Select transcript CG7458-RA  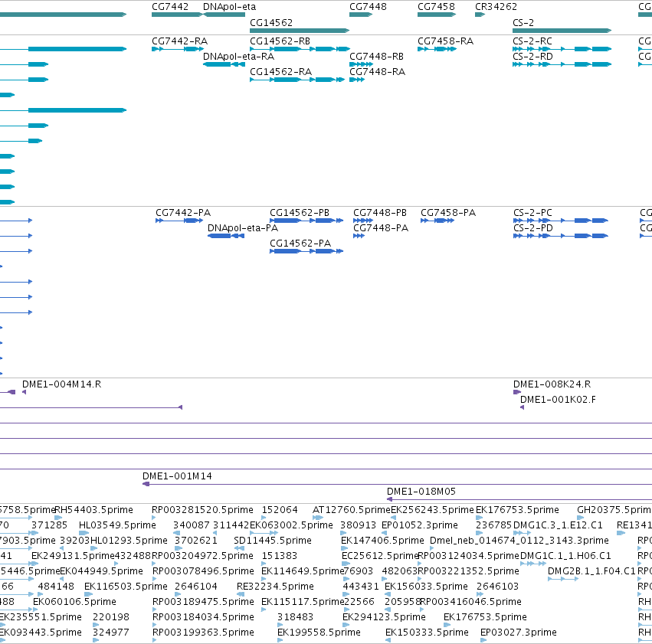[446, 41]
